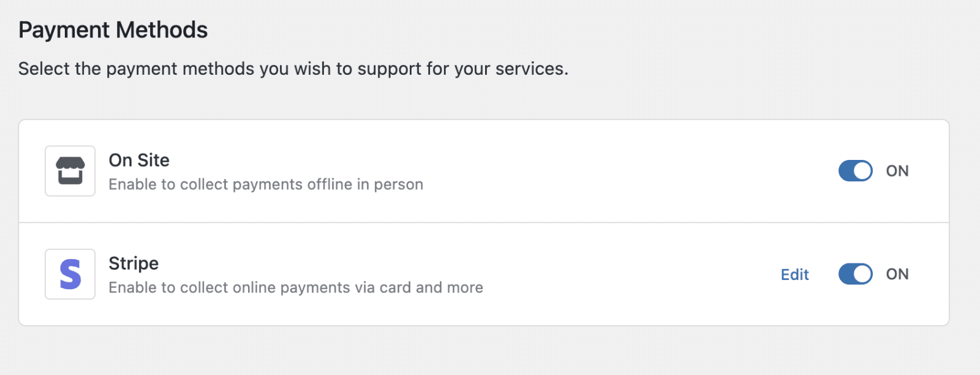Tap the rounded square containing the Stripe logo

[x=69, y=274]
